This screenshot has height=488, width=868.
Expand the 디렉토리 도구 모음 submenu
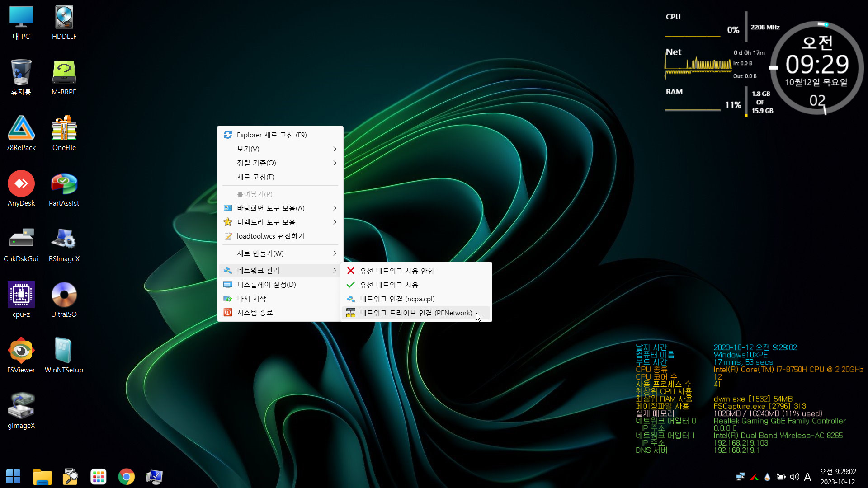280,222
